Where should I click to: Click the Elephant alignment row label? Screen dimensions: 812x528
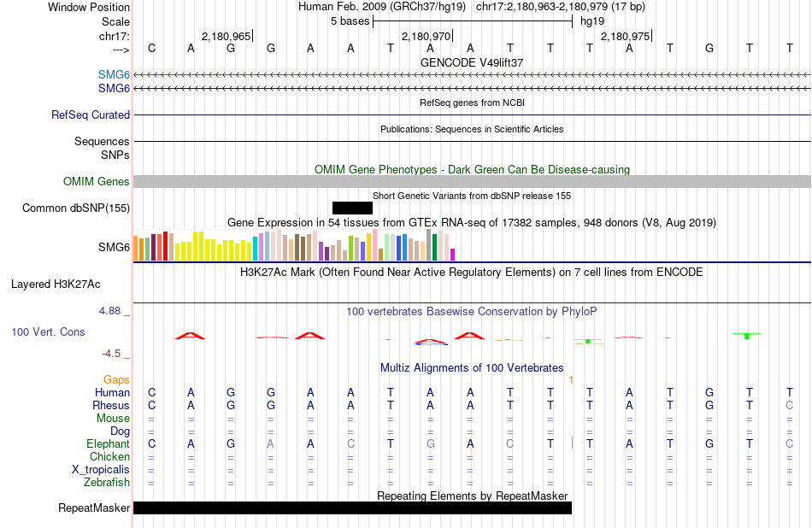(109, 444)
